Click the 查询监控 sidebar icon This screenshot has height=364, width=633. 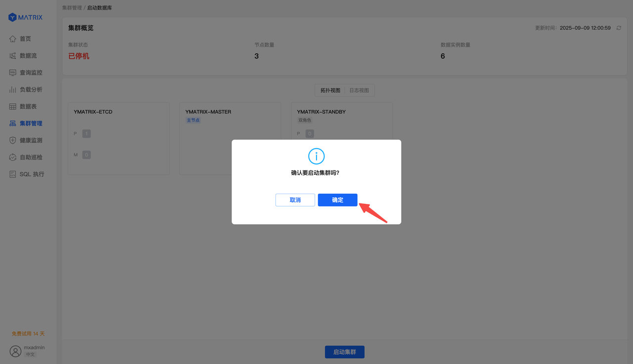[x=13, y=73]
